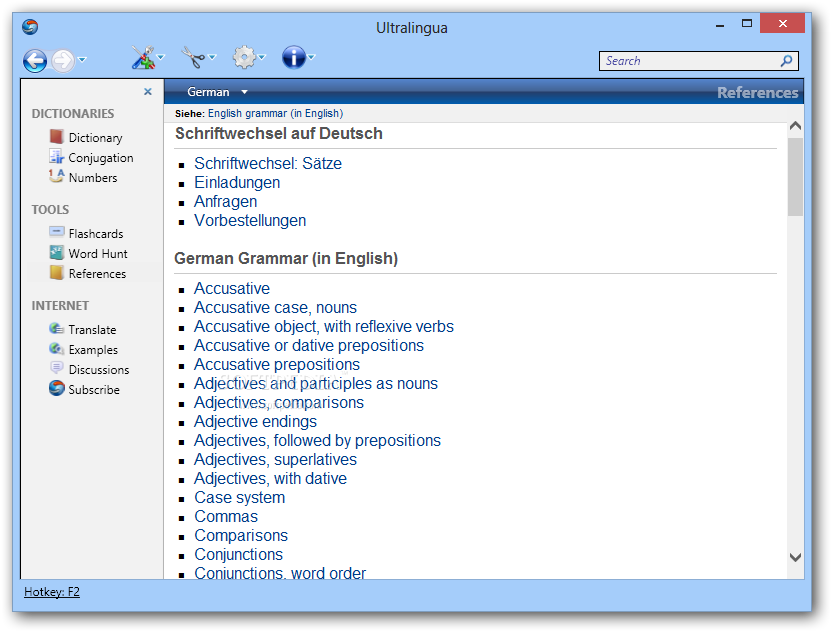Launch Word Hunt from the sidebar
832x632 pixels.
98,254
